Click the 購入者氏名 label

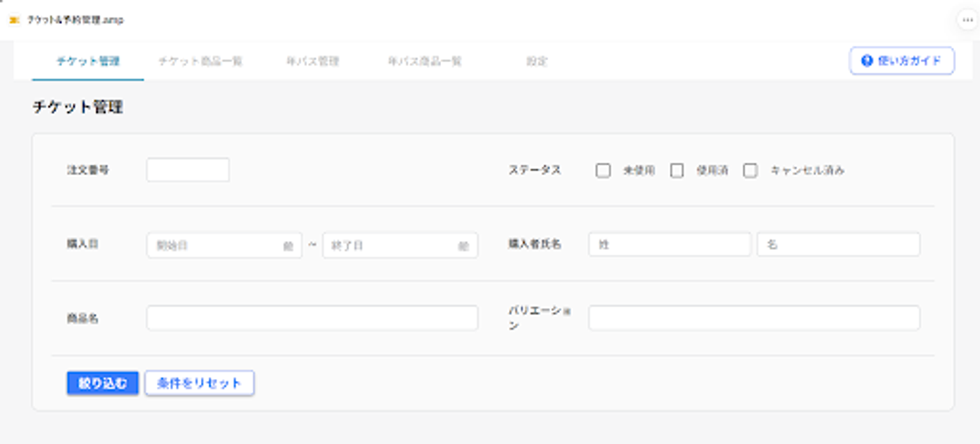pyautogui.click(x=535, y=244)
